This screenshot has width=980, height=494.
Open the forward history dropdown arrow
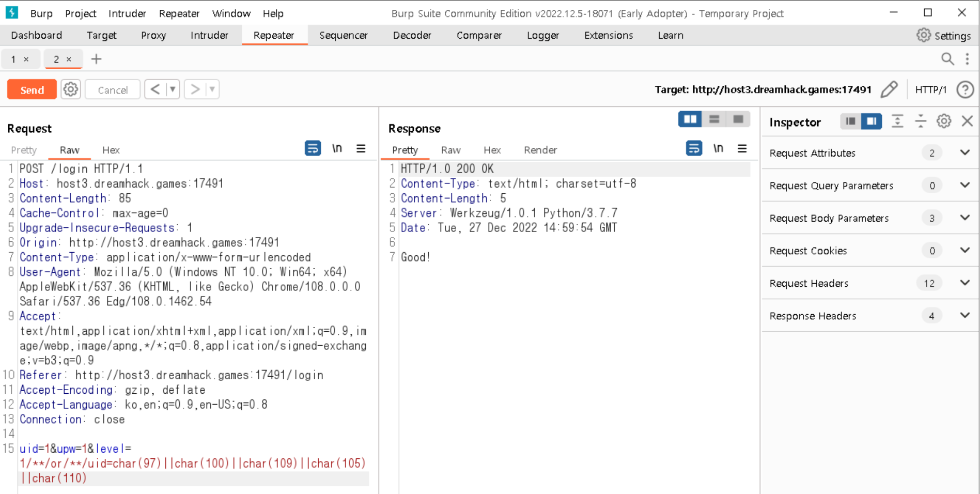click(x=212, y=89)
